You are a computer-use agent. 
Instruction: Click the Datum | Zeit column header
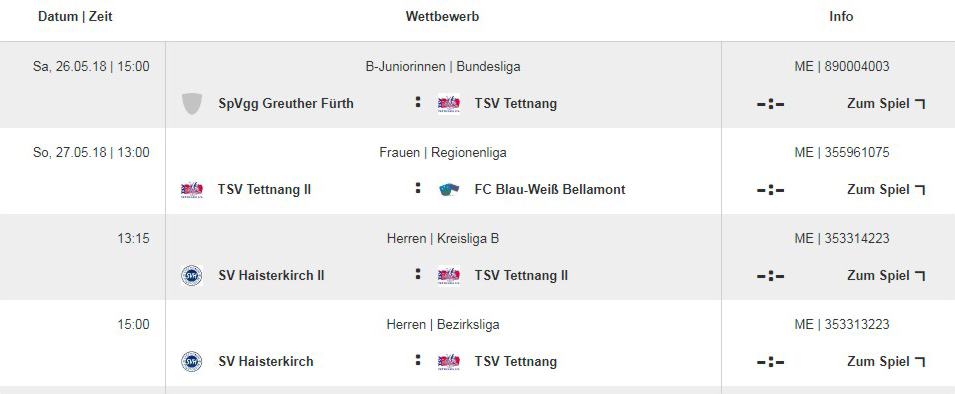coord(75,16)
